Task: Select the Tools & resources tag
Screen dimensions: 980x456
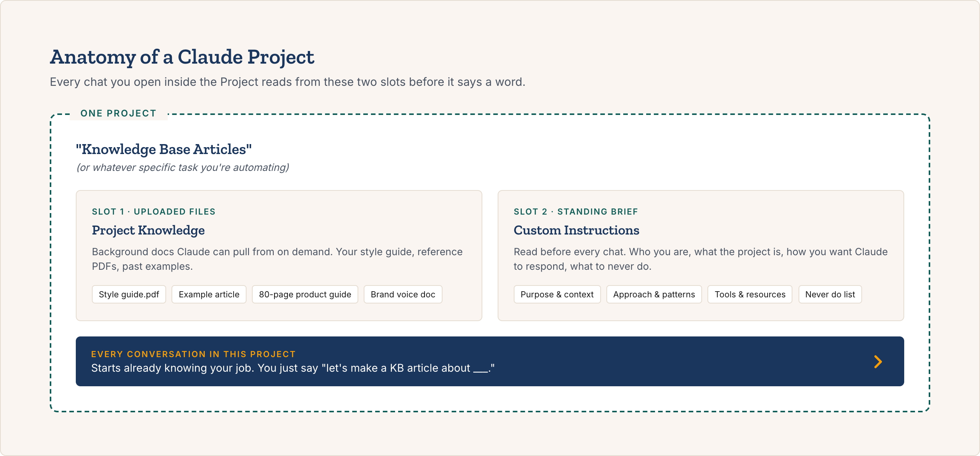Action: click(x=750, y=294)
